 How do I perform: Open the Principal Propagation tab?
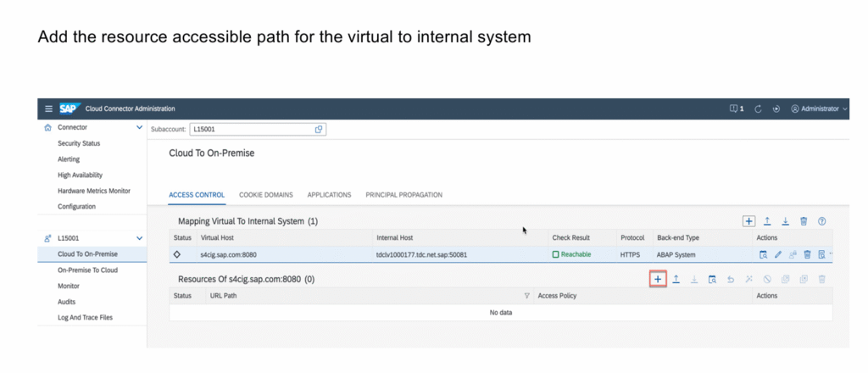pos(403,195)
